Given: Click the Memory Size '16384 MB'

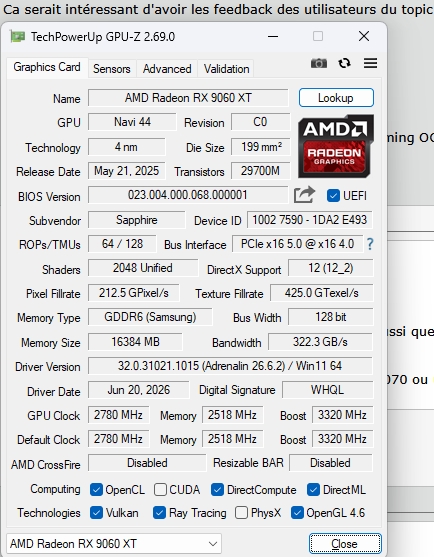Looking at the screenshot, I should (x=135, y=342).
